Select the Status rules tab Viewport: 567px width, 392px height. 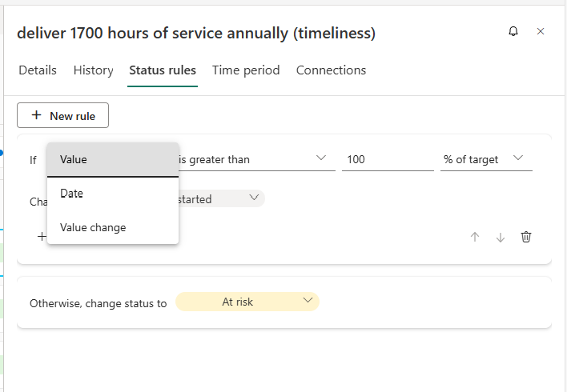pos(163,70)
